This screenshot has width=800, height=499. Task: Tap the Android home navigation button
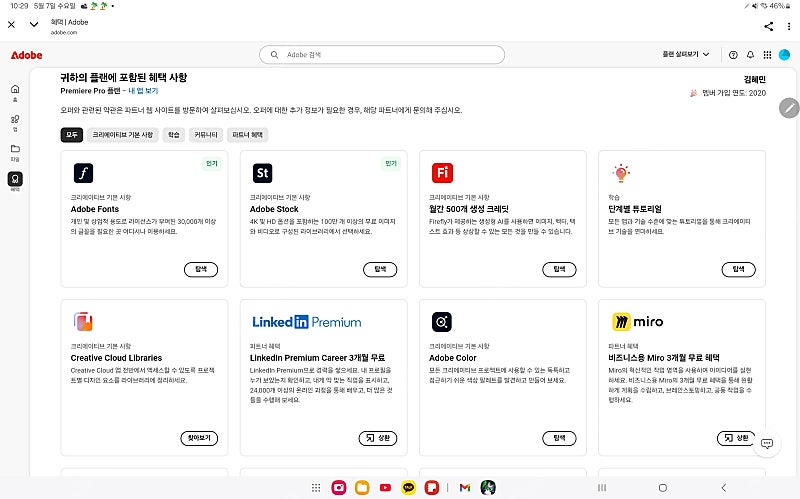(x=662, y=488)
